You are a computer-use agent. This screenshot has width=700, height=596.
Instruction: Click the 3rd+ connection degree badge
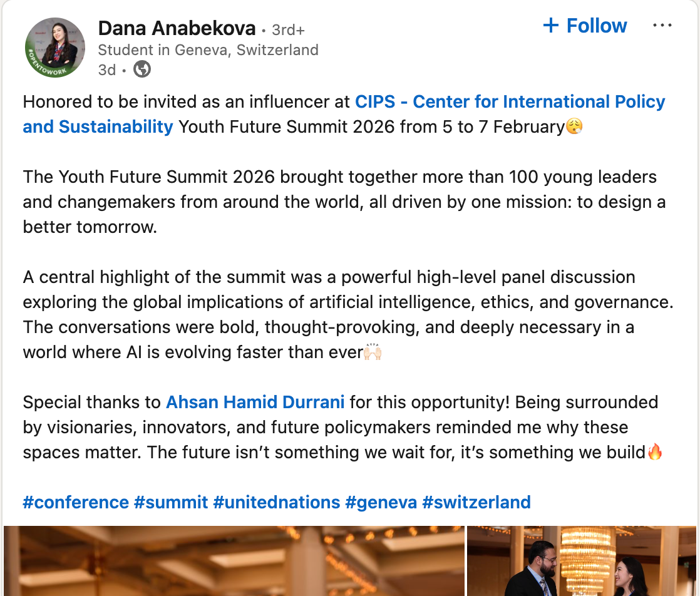287,30
